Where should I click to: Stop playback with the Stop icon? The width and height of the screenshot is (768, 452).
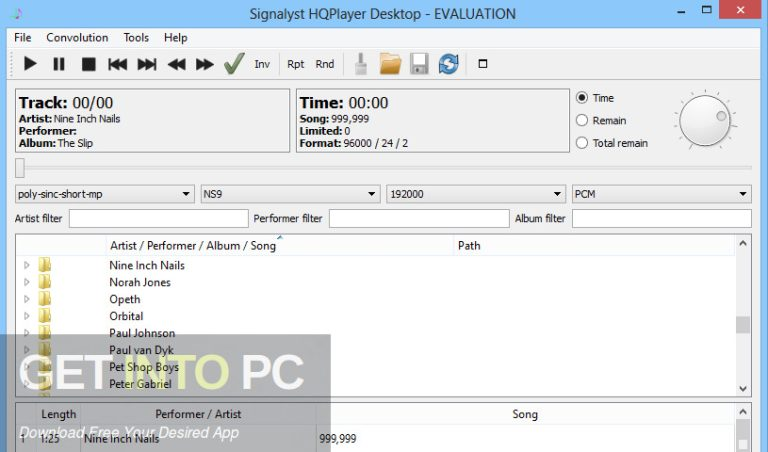pyautogui.click(x=88, y=64)
